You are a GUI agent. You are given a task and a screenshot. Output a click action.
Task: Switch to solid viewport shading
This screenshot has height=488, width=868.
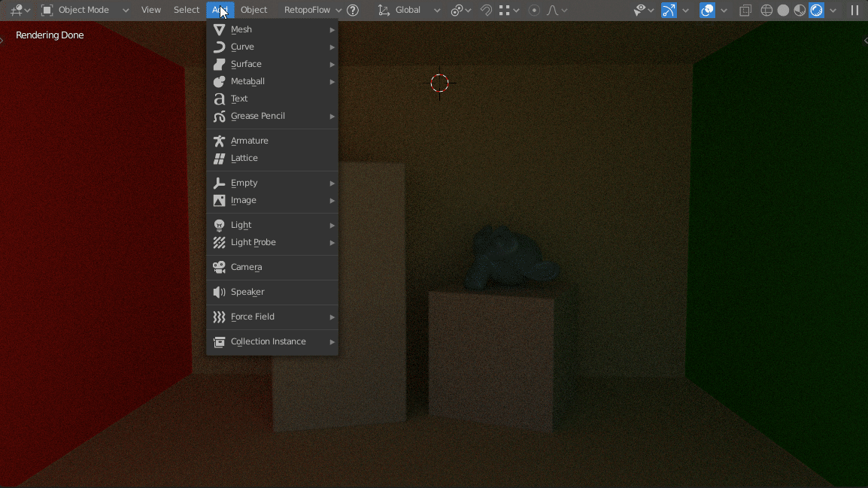coord(783,10)
